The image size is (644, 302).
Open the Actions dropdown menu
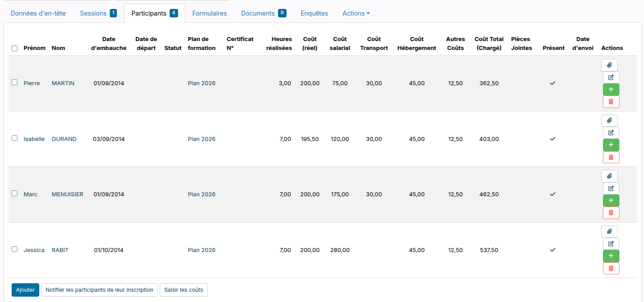click(356, 13)
